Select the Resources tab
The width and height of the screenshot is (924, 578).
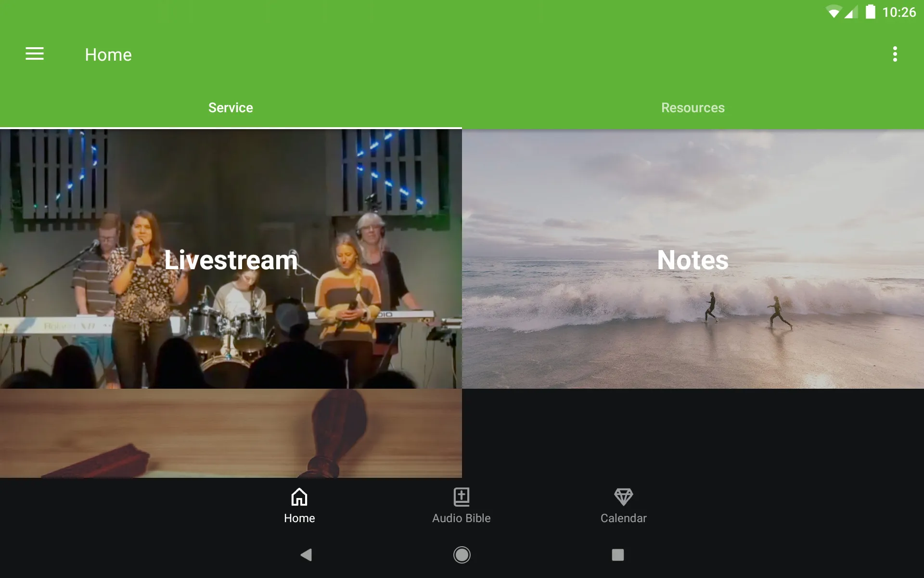(693, 107)
